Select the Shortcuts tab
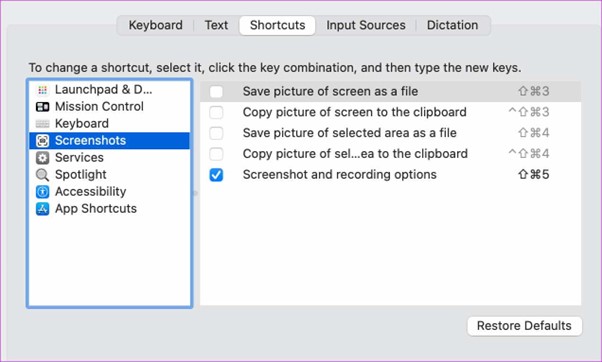Viewport: 602px width, 362px height. click(x=278, y=25)
